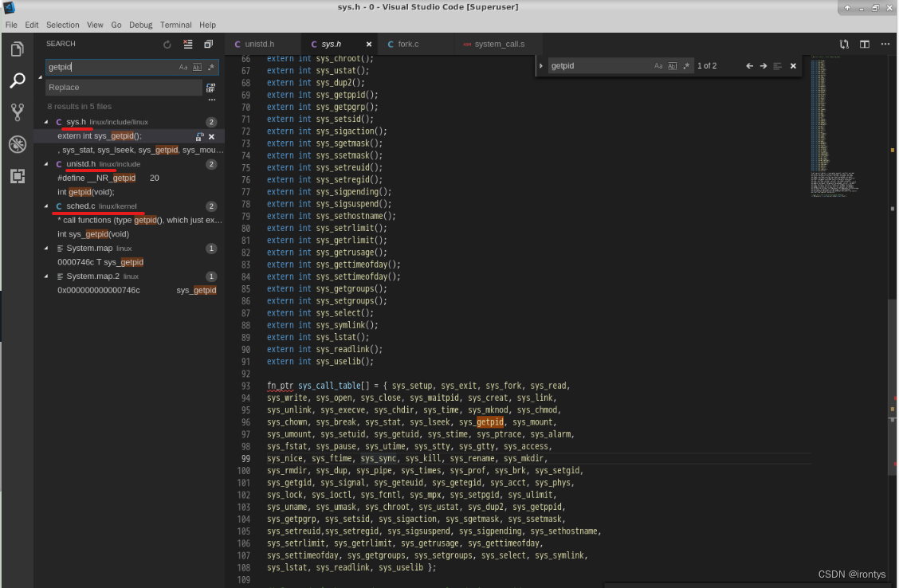Collapse the sched.c search results group
This screenshot has height=588, width=899.
(46, 206)
